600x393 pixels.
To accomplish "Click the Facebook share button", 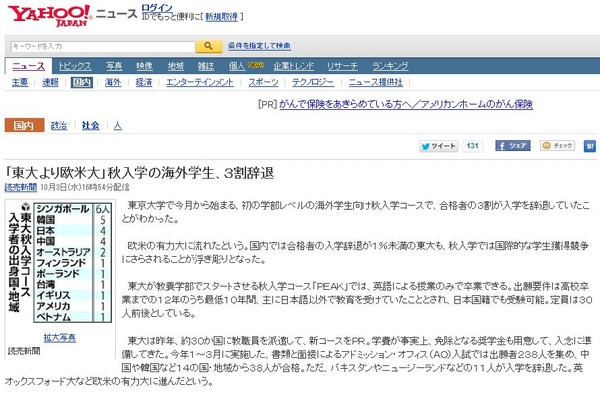I will 513,145.
